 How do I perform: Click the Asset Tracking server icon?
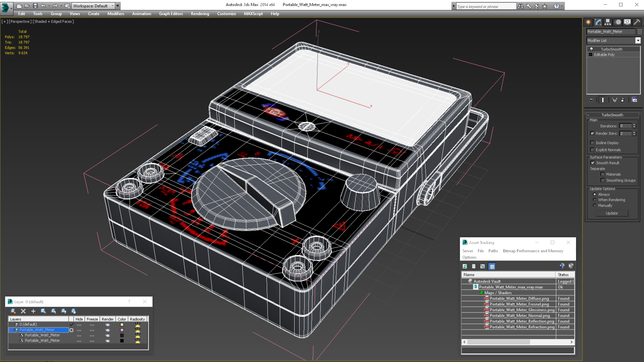click(468, 251)
